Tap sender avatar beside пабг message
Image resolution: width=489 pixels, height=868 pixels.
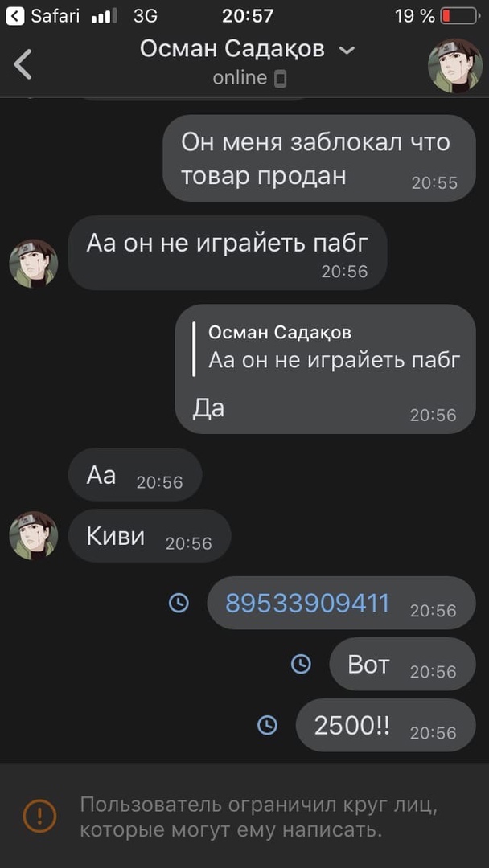pos(33,264)
